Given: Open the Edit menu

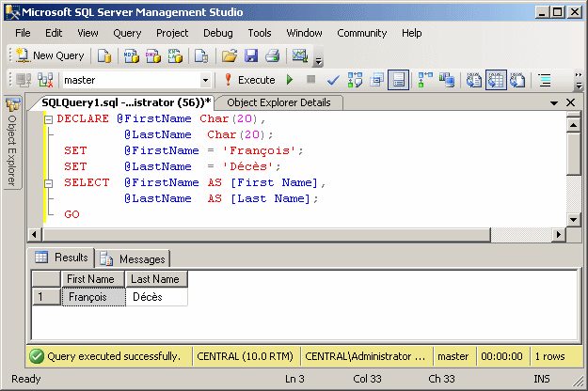Looking at the screenshot, I should click(x=54, y=33).
